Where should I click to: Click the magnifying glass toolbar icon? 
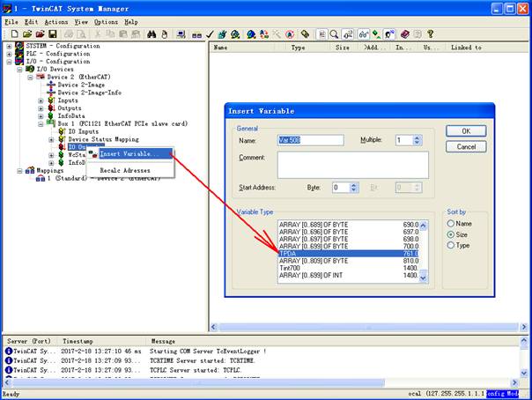coord(335,34)
